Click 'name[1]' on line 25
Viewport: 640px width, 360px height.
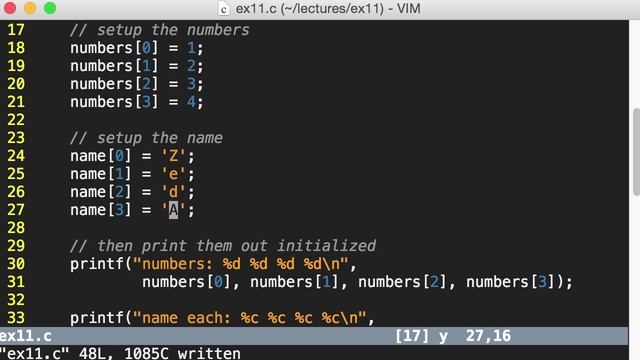click(101, 174)
